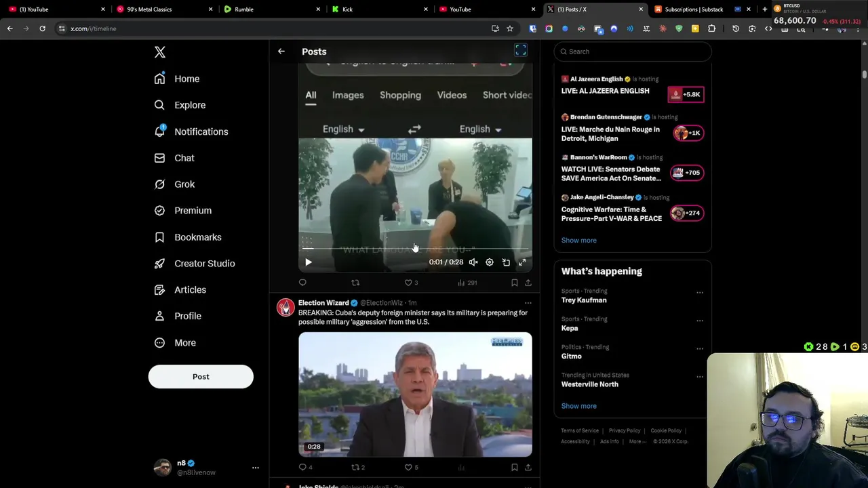The width and height of the screenshot is (868, 488).
Task: Reload the page in browser toolbar
Action: [x=42, y=28]
